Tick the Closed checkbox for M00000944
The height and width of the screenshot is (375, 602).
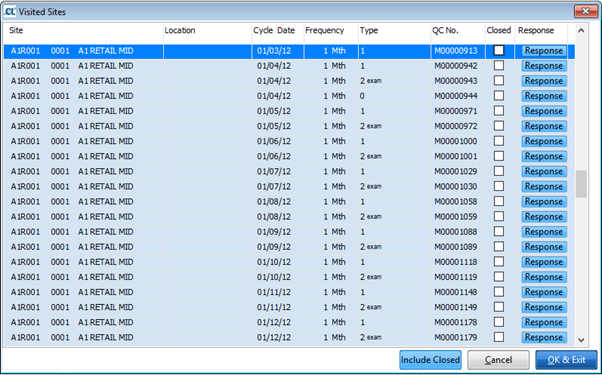[x=499, y=96]
